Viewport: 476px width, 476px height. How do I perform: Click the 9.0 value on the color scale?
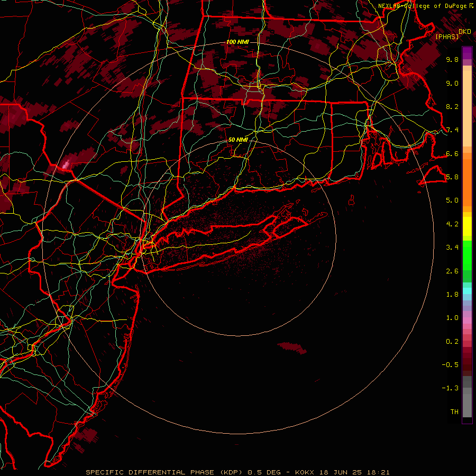click(x=452, y=83)
